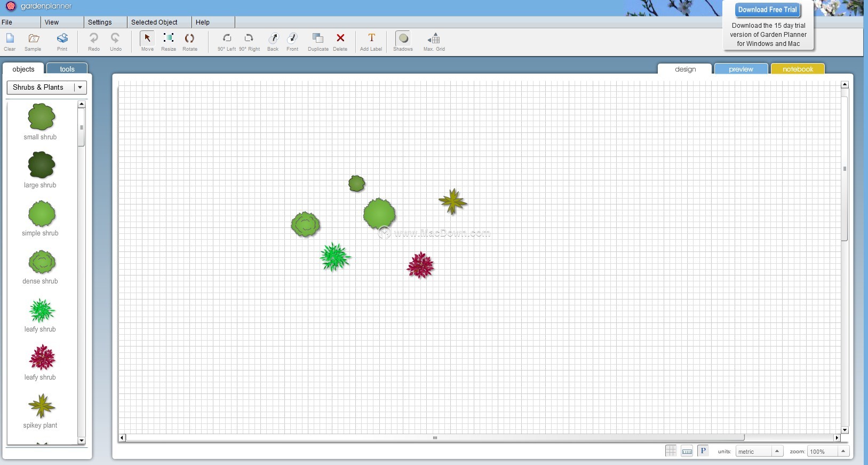Open the units metric dropdown
The height and width of the screenshot is (465, 868).
759,451
